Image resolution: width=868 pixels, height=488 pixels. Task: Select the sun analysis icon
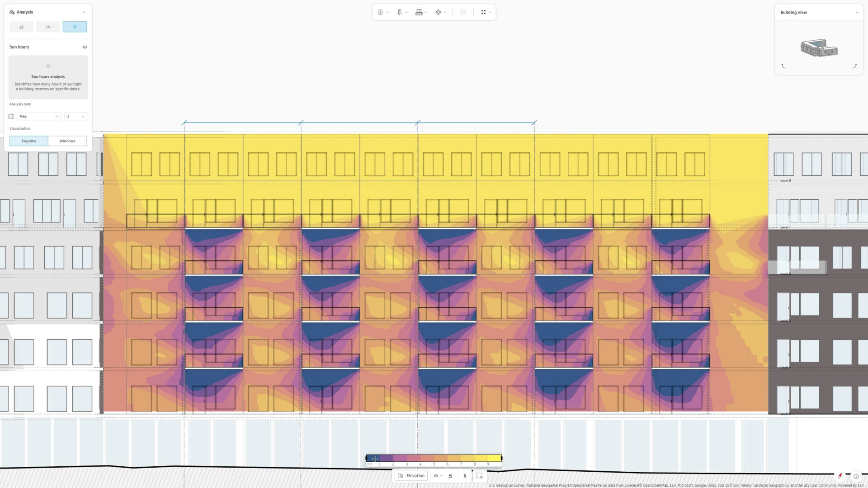point(75,27)
